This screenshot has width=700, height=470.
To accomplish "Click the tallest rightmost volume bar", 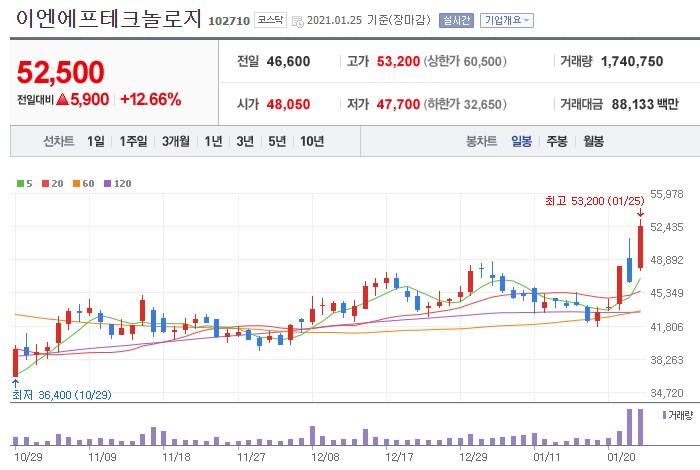I will 641,427.
